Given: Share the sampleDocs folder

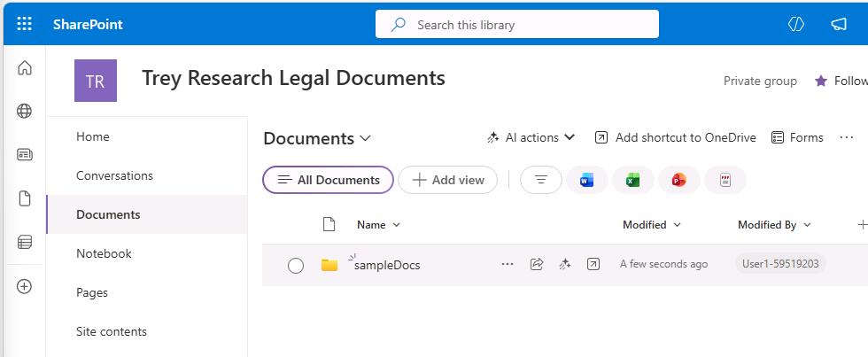Looking at the screenshot, I should [537, 265].
